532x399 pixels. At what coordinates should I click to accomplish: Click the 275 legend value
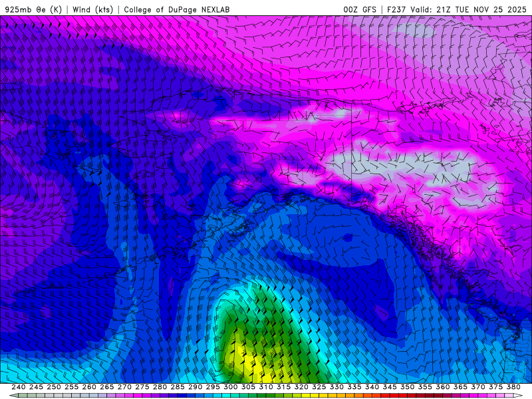(142, 387)
